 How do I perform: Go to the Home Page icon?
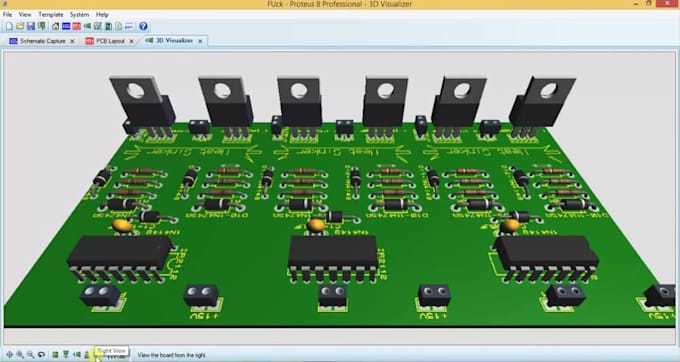pyautogui.click(x=56, y=26)
